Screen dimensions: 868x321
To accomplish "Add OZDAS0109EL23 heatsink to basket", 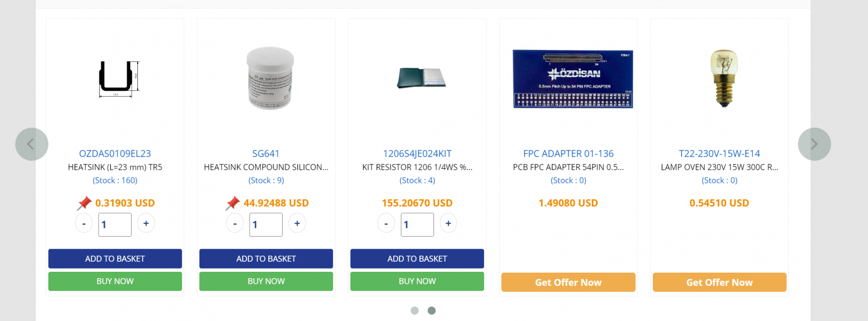I will 115,259.
